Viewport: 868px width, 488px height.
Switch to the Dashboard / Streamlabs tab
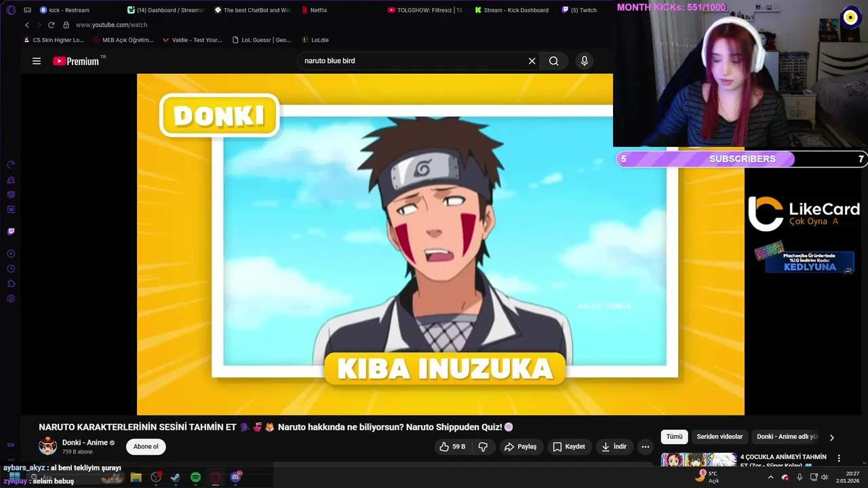coord(166,10)
